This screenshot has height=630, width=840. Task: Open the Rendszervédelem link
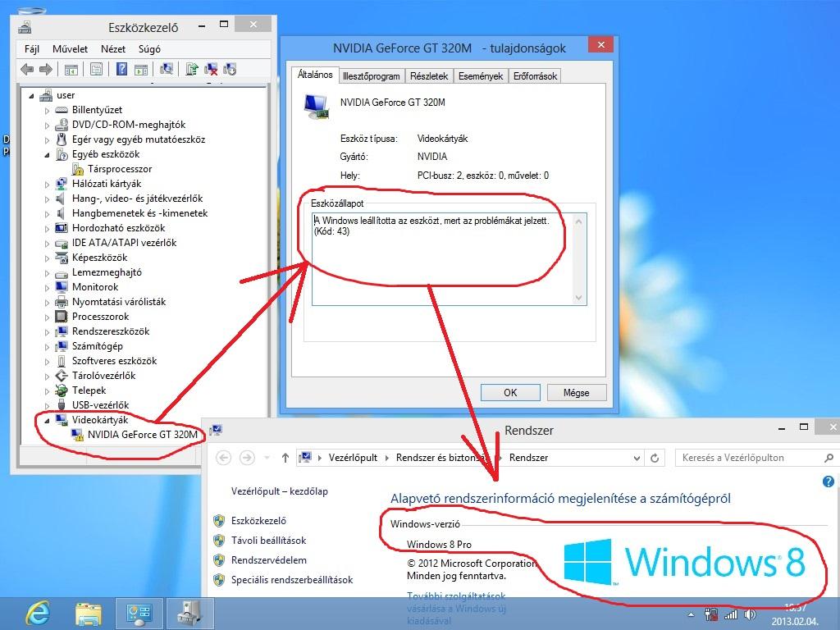(x=269, y=560)
